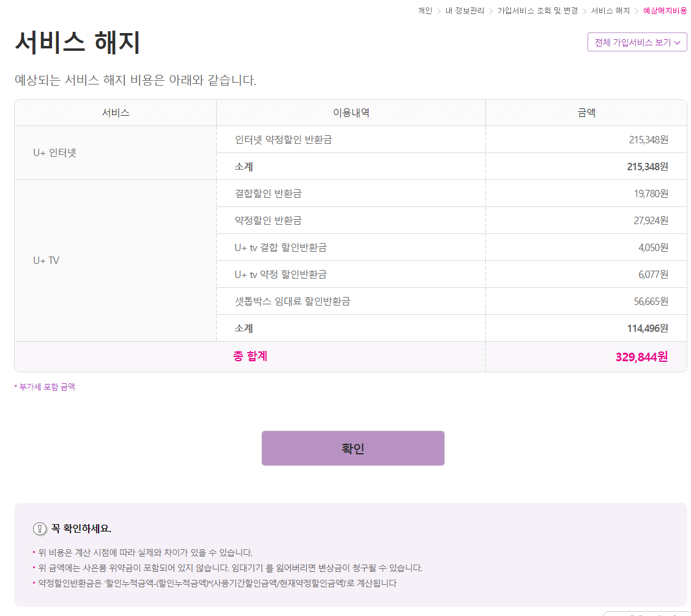Open 내 정보관리 breadcrumb link

coord(465,10)
